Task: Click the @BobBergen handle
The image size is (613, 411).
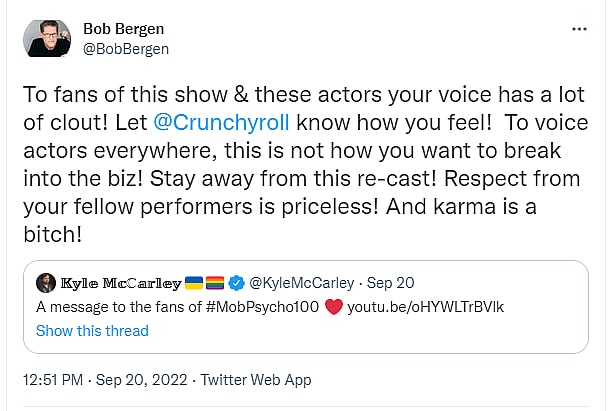Action: pyautogui.click(x=126, y=49)
